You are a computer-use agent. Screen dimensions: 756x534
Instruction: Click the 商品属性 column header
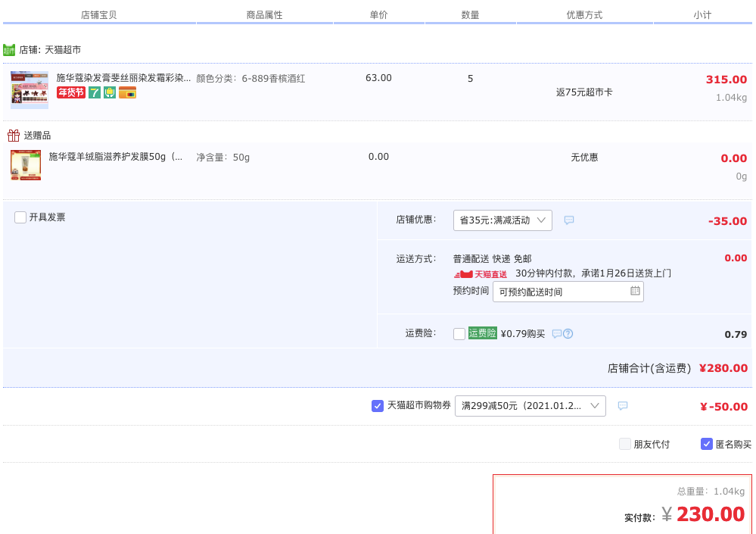tap(264, 15)
